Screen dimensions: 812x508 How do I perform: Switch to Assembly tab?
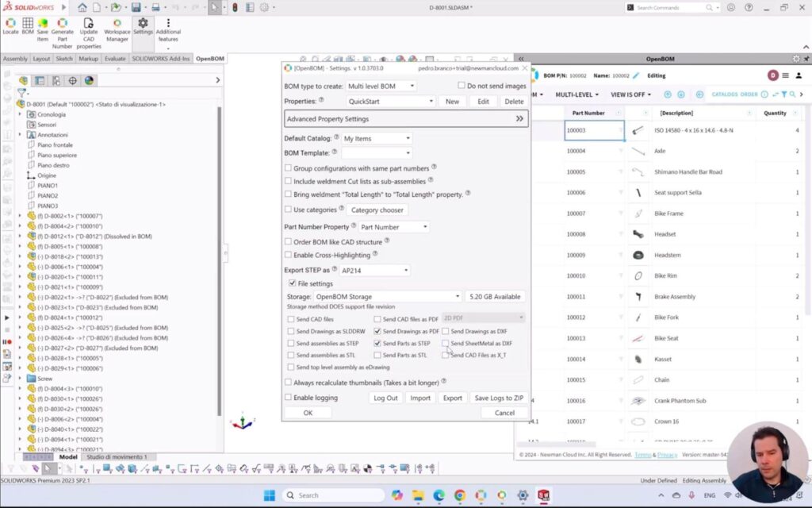pyautogui.click(x=15, y=59)
